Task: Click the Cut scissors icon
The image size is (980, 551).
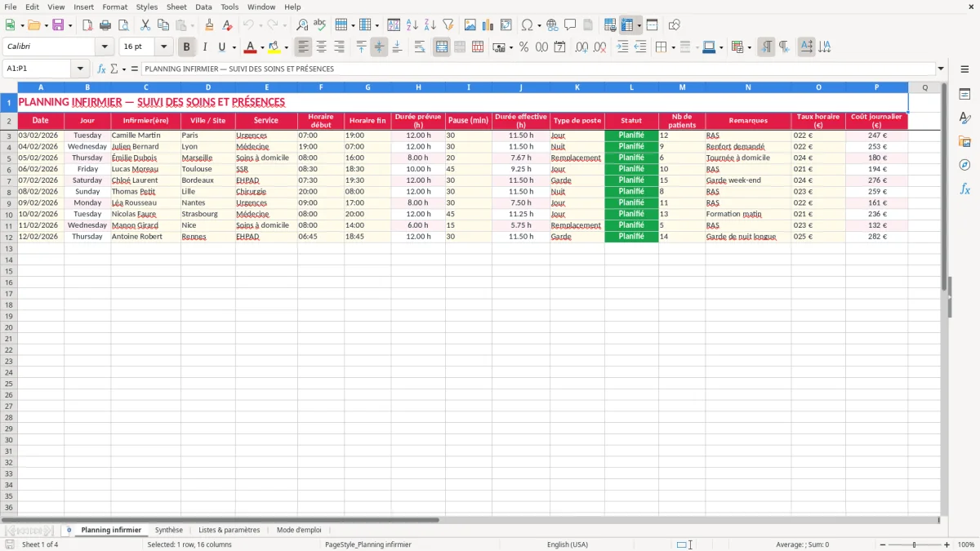Action: point(145,25)
